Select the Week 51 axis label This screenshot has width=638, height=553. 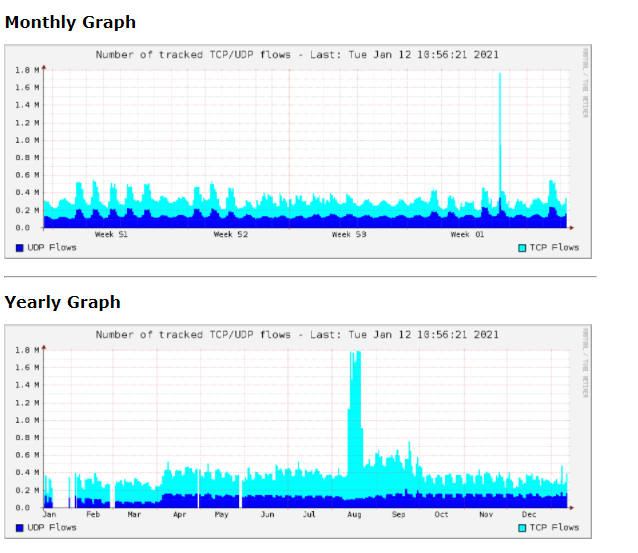coord(111,234)
